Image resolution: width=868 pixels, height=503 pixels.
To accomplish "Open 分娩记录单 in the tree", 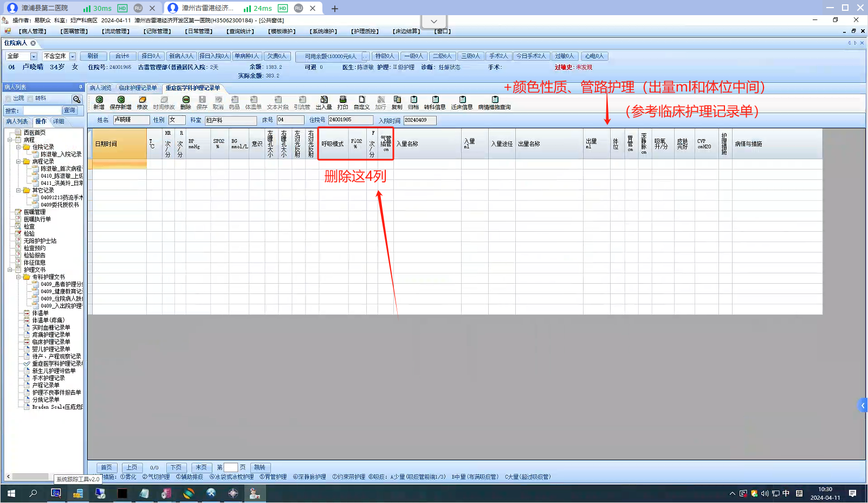I will pyautogui.click(x=46, y=400).
